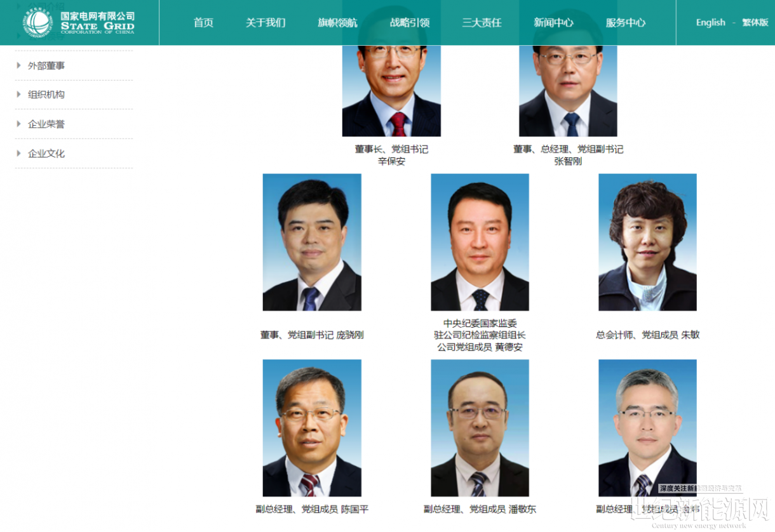Click 黄德安 portrait photo
The width and height of the screenshot is (775, 532).
click(480, 243)
